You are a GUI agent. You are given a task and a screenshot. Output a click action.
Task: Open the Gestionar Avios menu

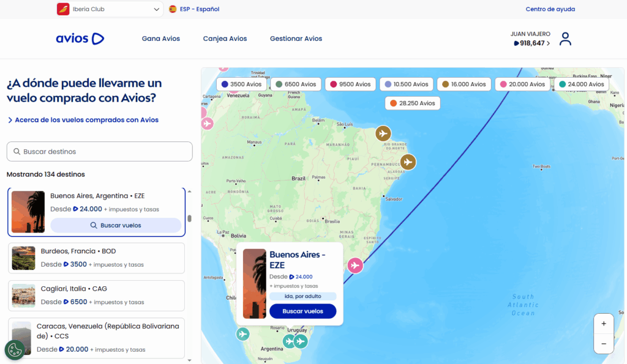click(296, 39)
